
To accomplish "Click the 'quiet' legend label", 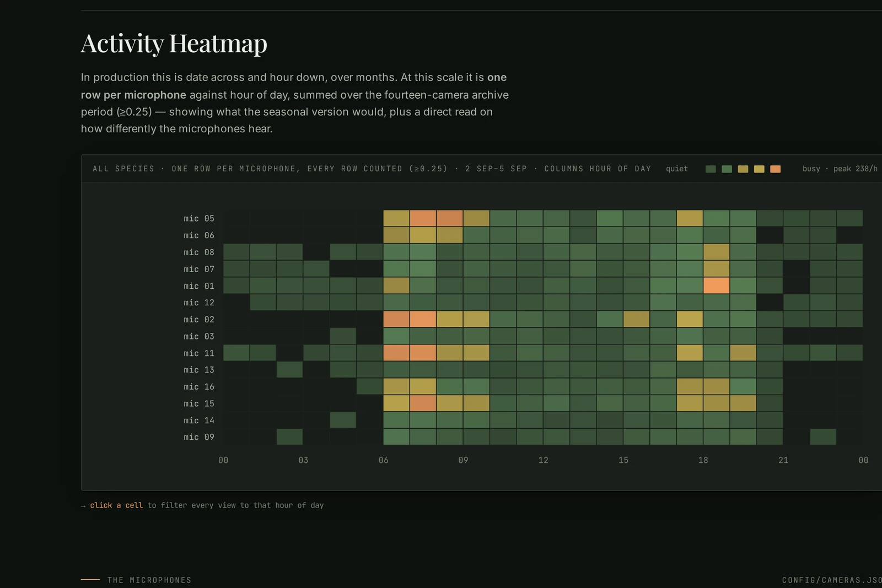I will (x=677, y=169).
